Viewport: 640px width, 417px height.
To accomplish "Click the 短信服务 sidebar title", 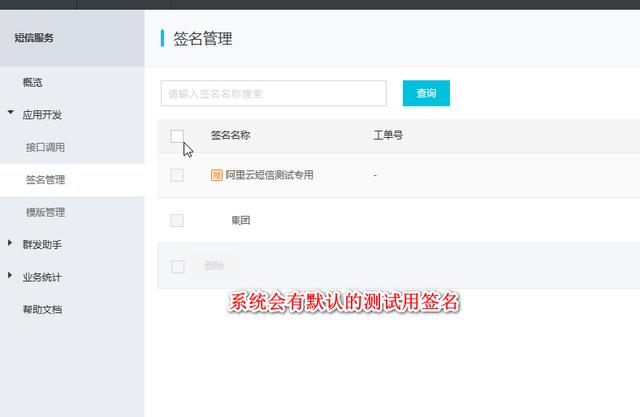I will (x=34, y=38).
